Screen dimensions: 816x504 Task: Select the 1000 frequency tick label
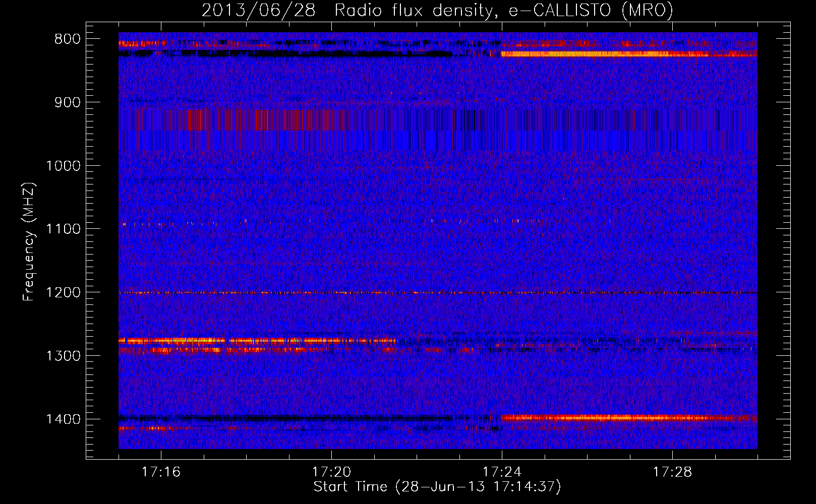click(x=63, y=166)
